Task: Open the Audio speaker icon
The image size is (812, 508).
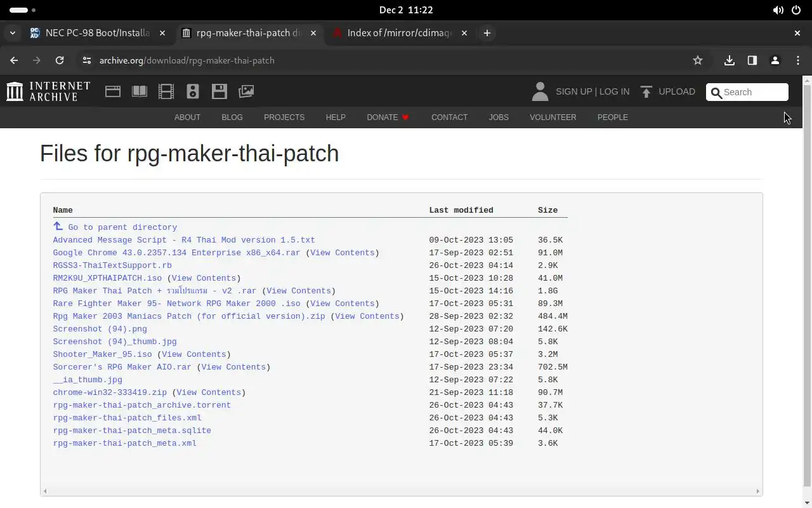Action: pos(193,91)
